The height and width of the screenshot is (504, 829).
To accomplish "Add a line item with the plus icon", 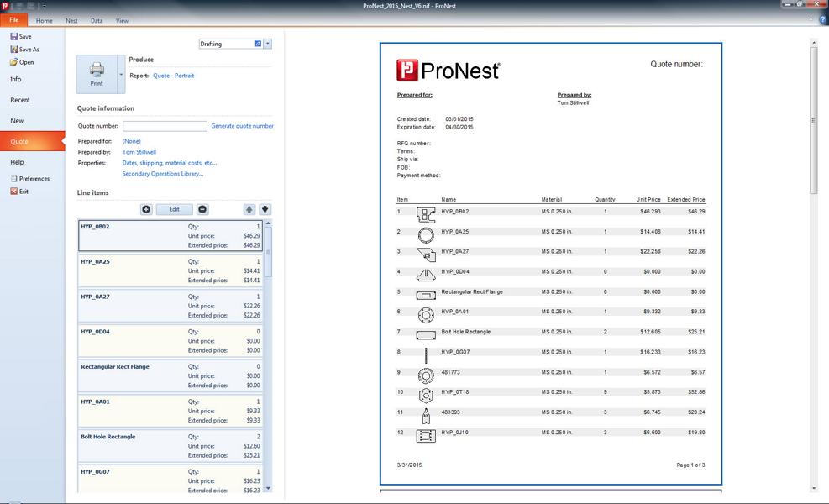I will [146, 209].
